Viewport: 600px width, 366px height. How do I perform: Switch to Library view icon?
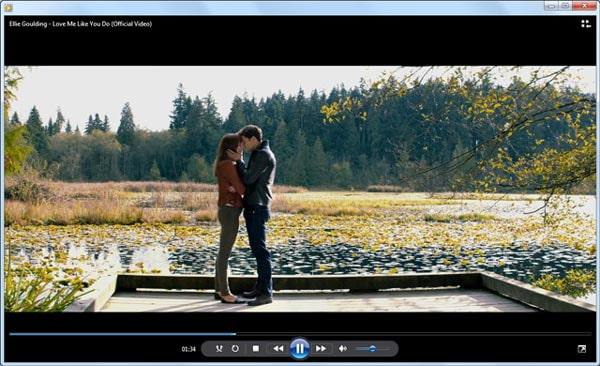tap(585, 24)
